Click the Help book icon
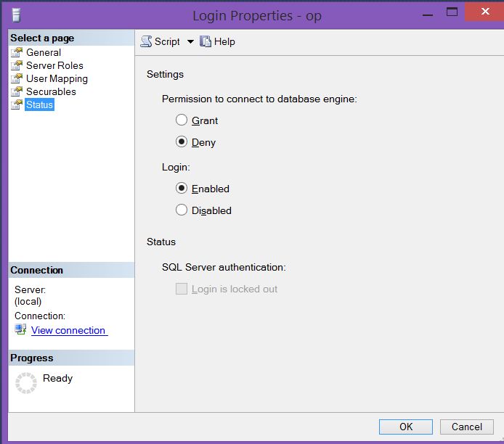Screen dimensions: 504x444 206,41
